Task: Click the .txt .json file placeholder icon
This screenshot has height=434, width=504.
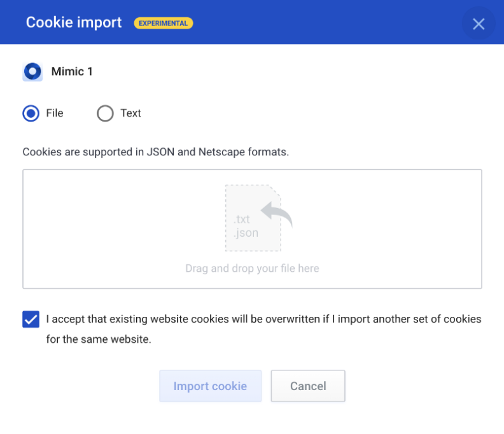Action: 253,218
